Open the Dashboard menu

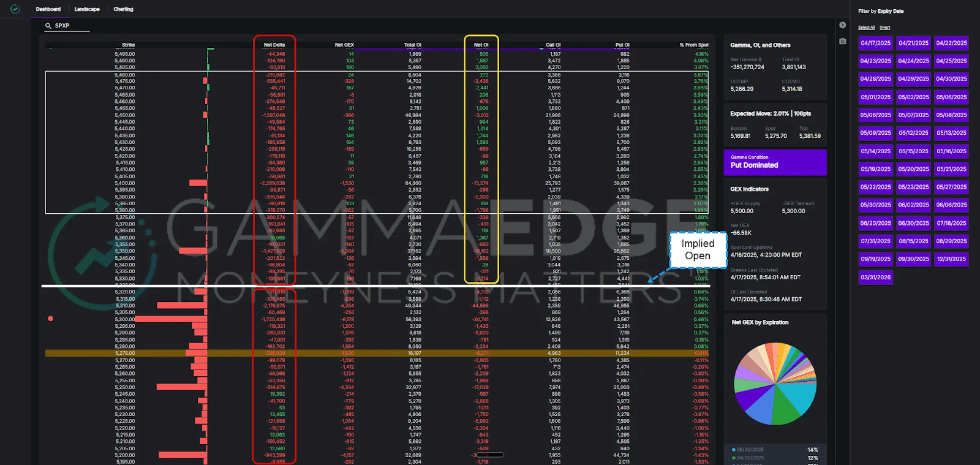point(48,9)
